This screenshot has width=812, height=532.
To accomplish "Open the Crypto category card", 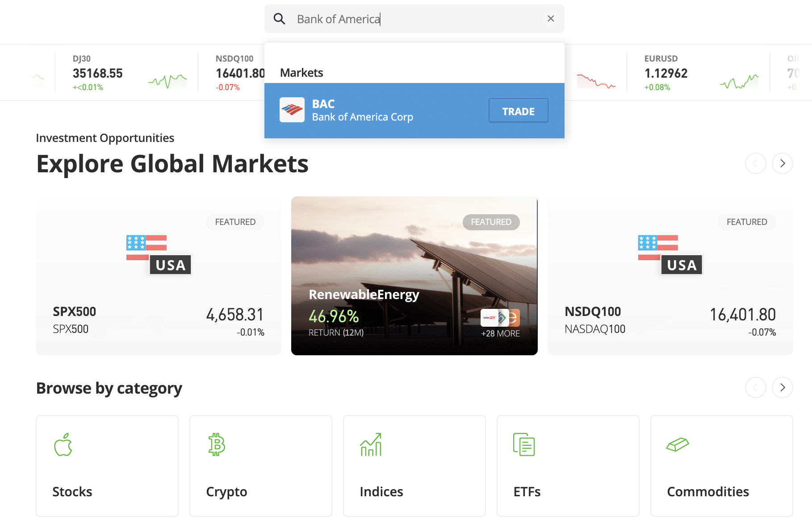I will [261, 466].
